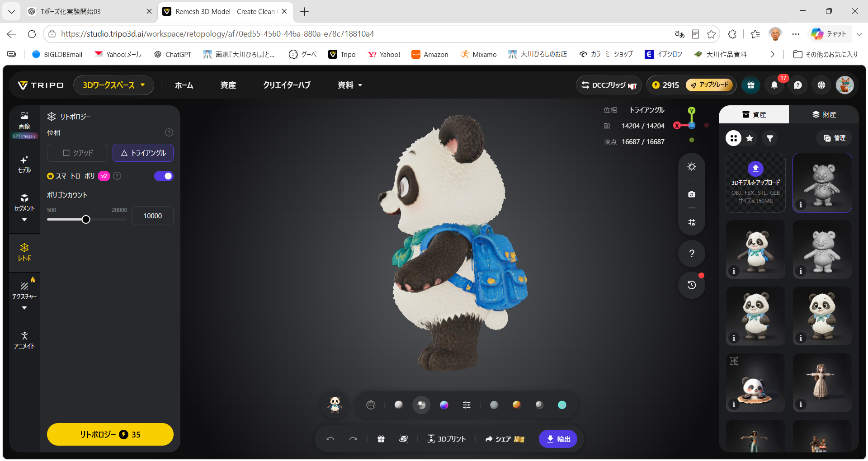Select the クアッド topology option
868x461 pixels.
pos(77,153)
